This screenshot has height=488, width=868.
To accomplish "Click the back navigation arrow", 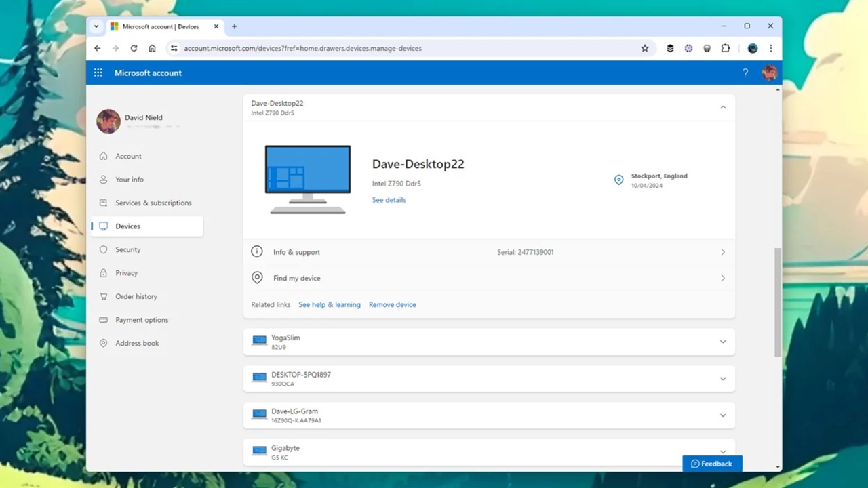I will (x=98, y=48).
